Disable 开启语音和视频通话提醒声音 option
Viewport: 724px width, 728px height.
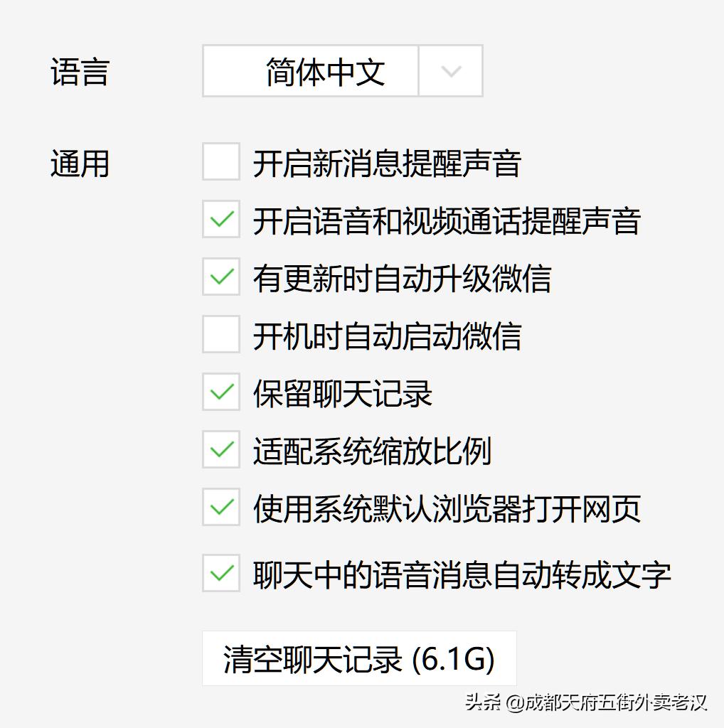pyautogui.click(x=220, y=221)
